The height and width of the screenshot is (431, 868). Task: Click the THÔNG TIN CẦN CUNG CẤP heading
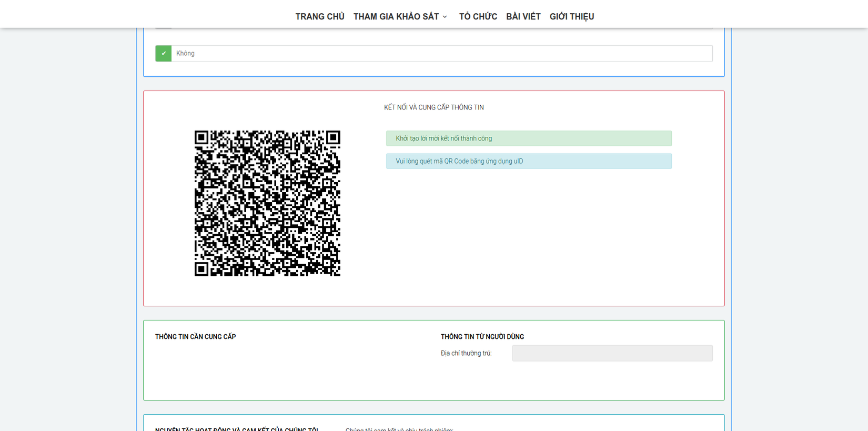(x=196, y=337)
